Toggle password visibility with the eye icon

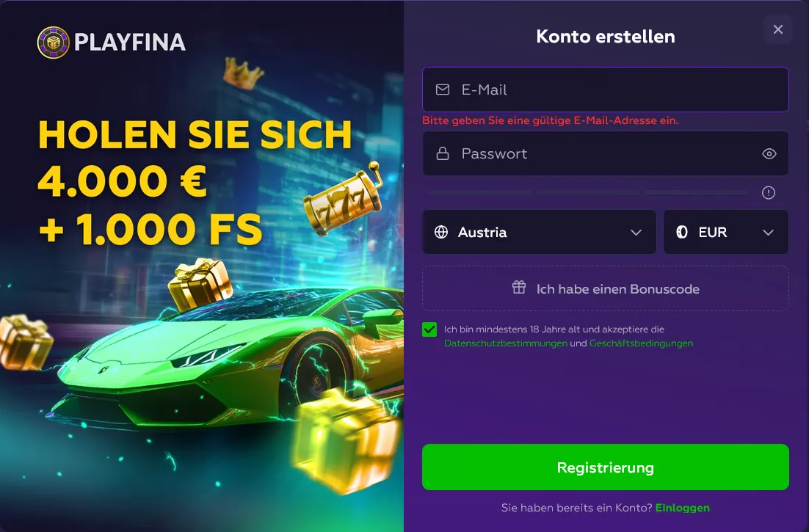(769, 153)
